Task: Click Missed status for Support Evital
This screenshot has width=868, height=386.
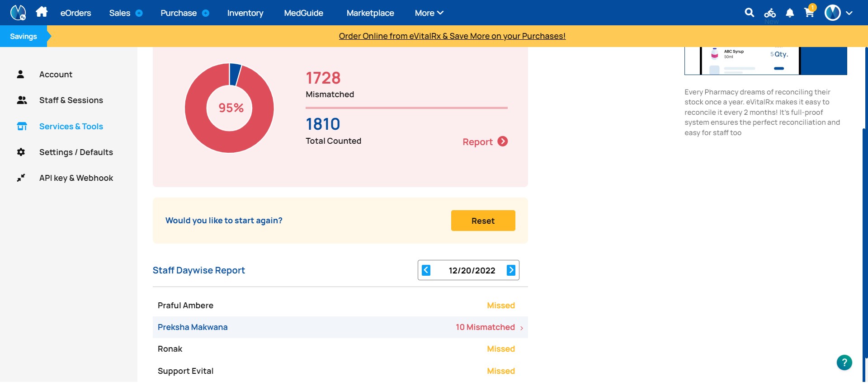Action: [x=501, y=371]
